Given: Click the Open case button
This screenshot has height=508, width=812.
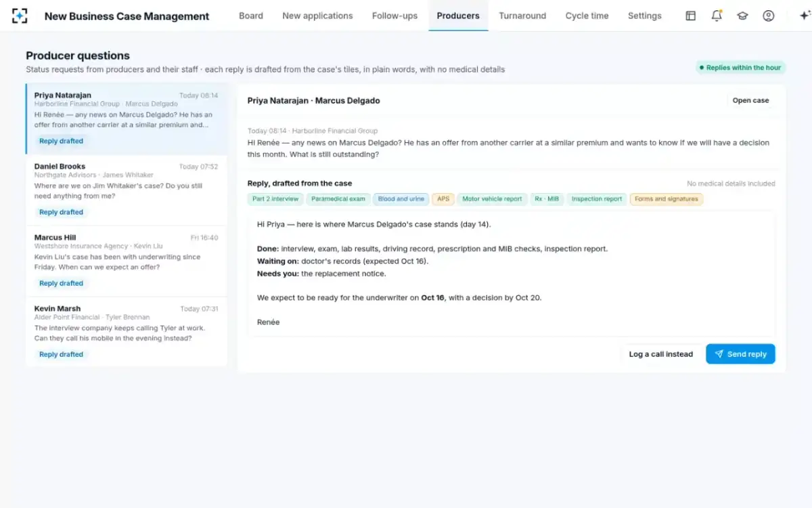Looking at the screenshot, I should 750,100.
